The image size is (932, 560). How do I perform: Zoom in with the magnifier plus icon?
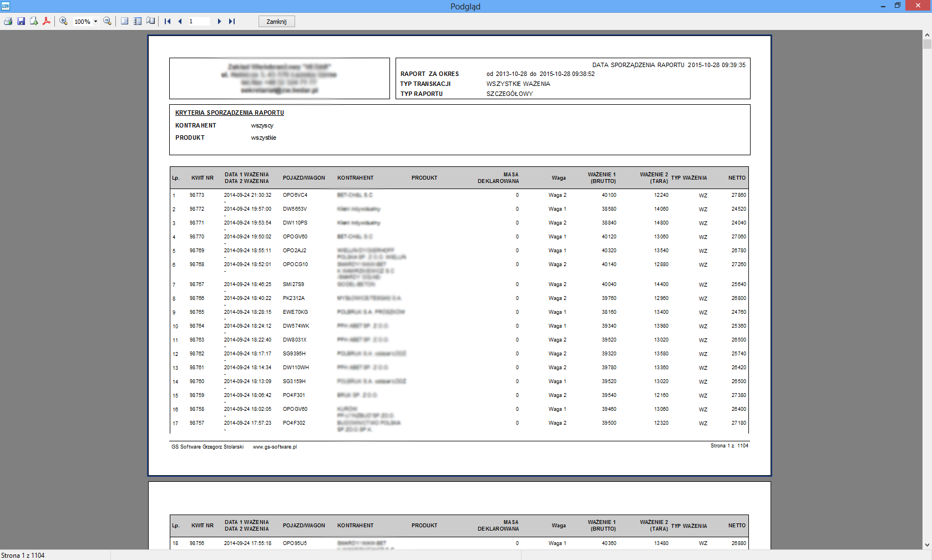(64, 21)
